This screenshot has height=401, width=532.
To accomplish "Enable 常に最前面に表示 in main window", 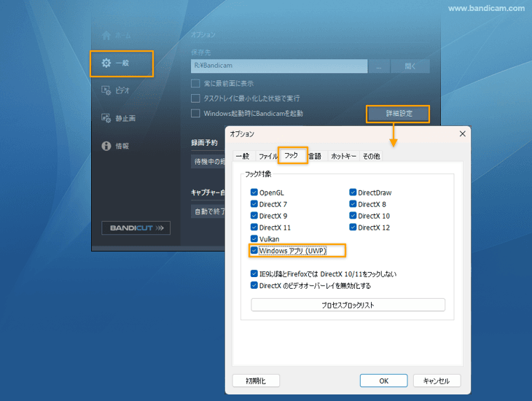I will [x=195, y=83].
